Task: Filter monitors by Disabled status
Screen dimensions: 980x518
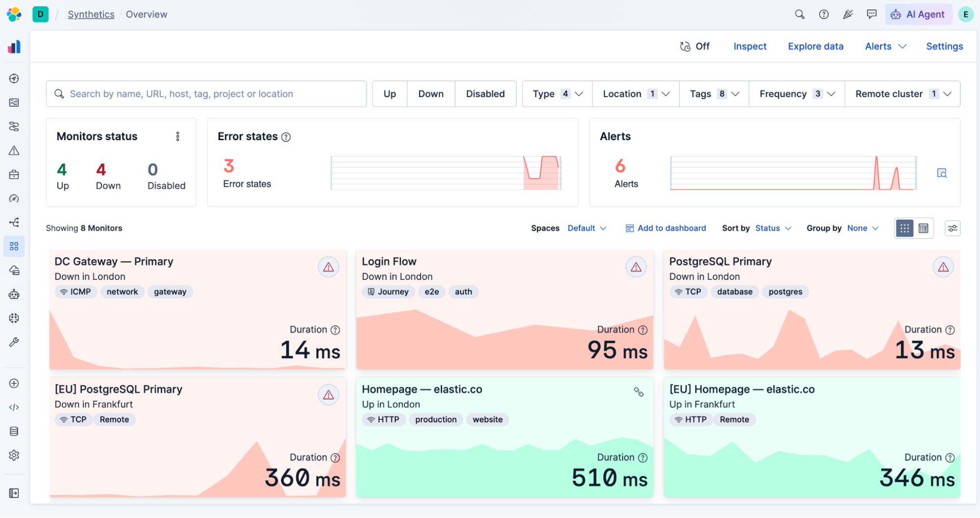Action: pyautogui.click(x=485, y=94)
